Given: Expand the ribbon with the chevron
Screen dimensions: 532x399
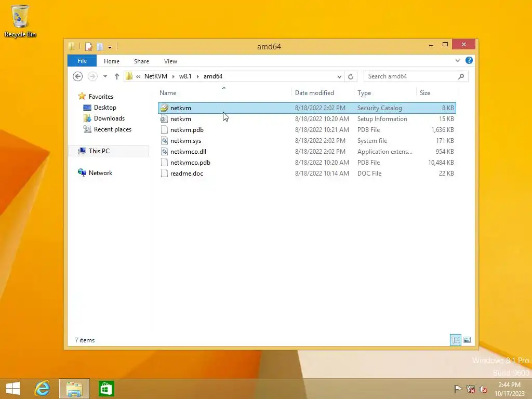Looking at the screenshot, I should click(457, 60).
